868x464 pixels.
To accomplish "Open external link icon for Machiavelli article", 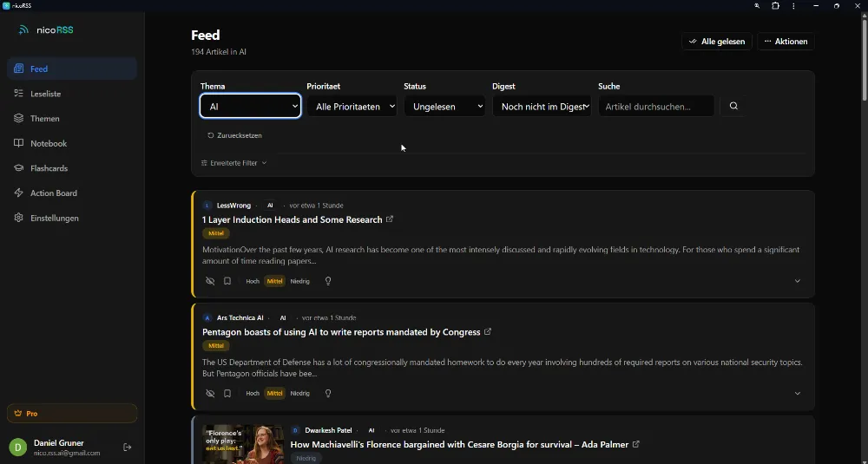I will [x=636, y=444].
